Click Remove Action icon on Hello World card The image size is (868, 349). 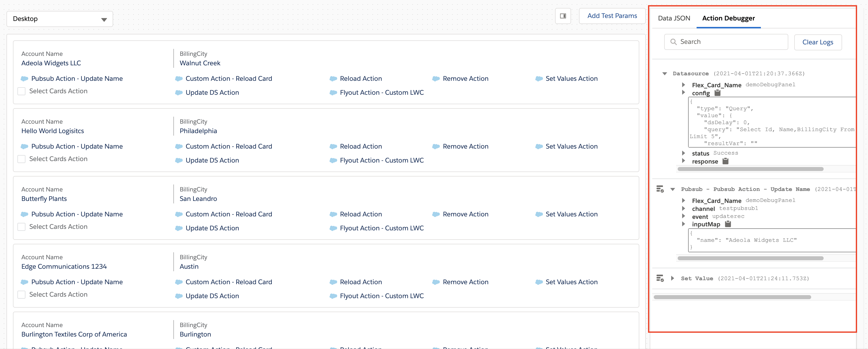[436, 146]
